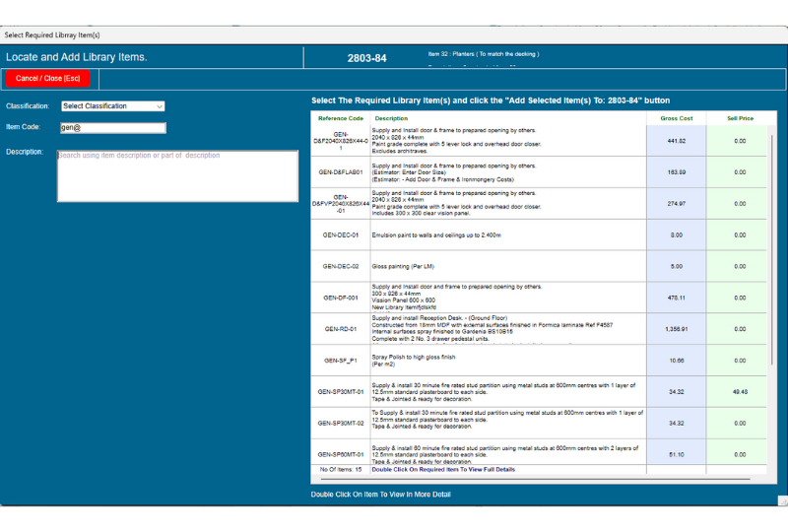Click the 49.48 sell price cell
This screenshot has width=788, height=532.
(740, 391)
